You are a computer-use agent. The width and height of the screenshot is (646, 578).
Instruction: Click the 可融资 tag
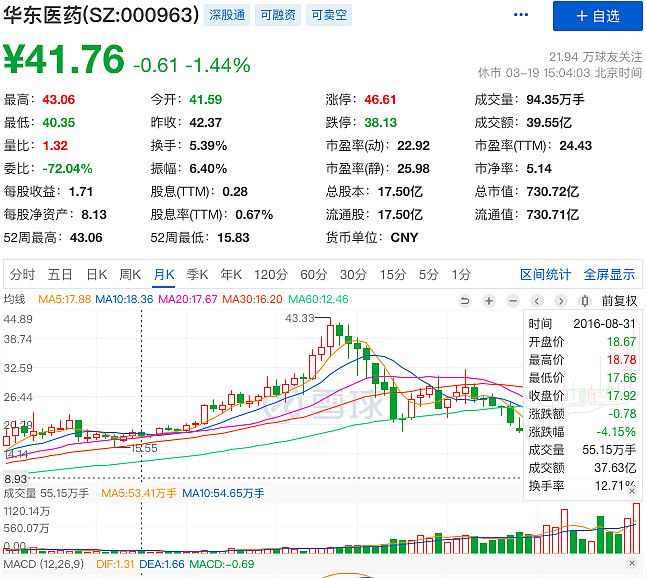point(278,15)
